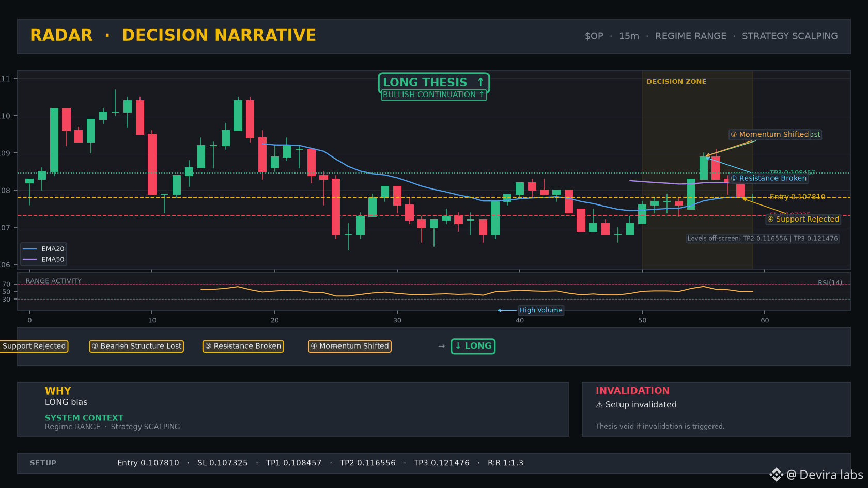Click TP1 0.108457 in the SETUP row

294,463
